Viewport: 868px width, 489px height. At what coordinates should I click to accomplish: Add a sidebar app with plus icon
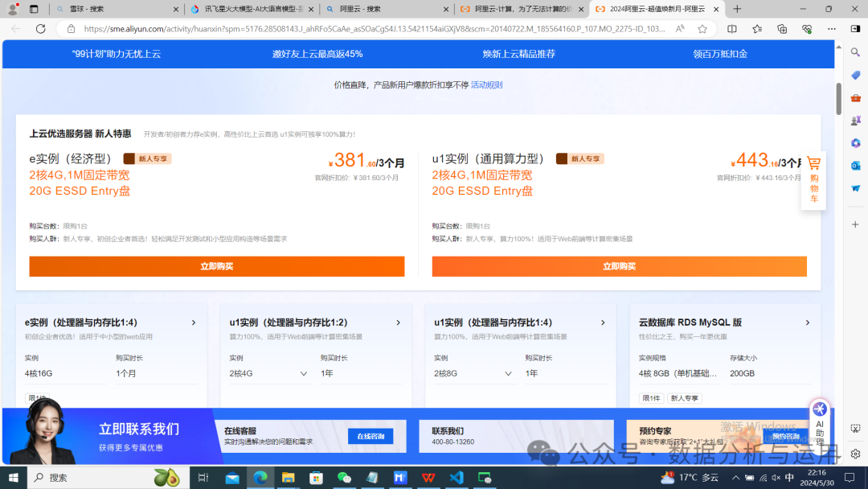click(x=855, y=224)
